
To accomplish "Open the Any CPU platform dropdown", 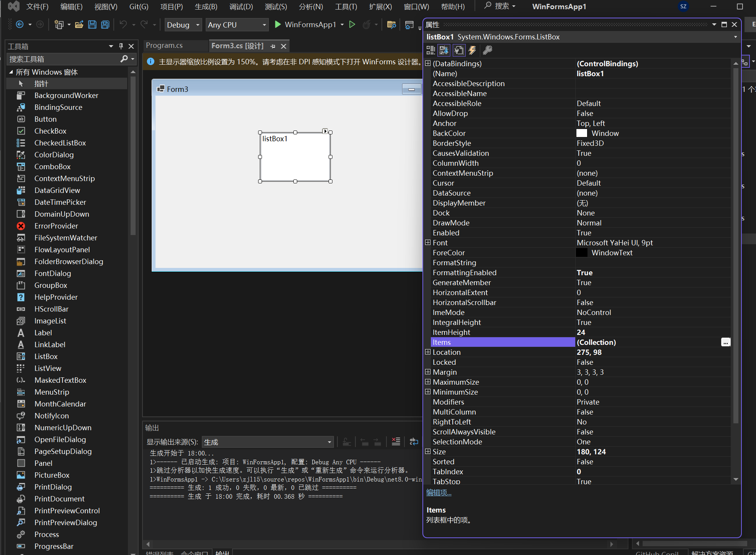I will 237,25.
